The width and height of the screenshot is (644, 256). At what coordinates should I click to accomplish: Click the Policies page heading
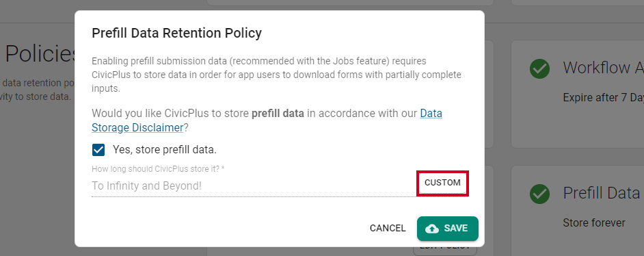tap(40, 54)
